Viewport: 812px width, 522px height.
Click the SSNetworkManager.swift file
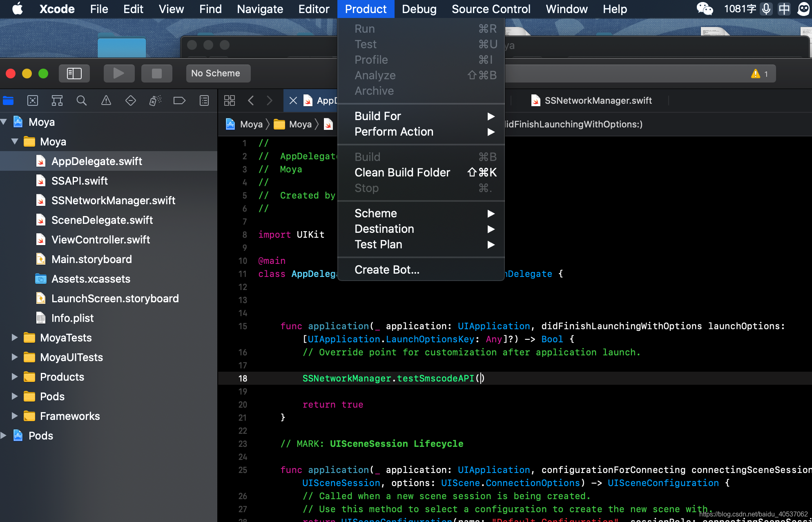pyautogui.click(x=112, y=201)
